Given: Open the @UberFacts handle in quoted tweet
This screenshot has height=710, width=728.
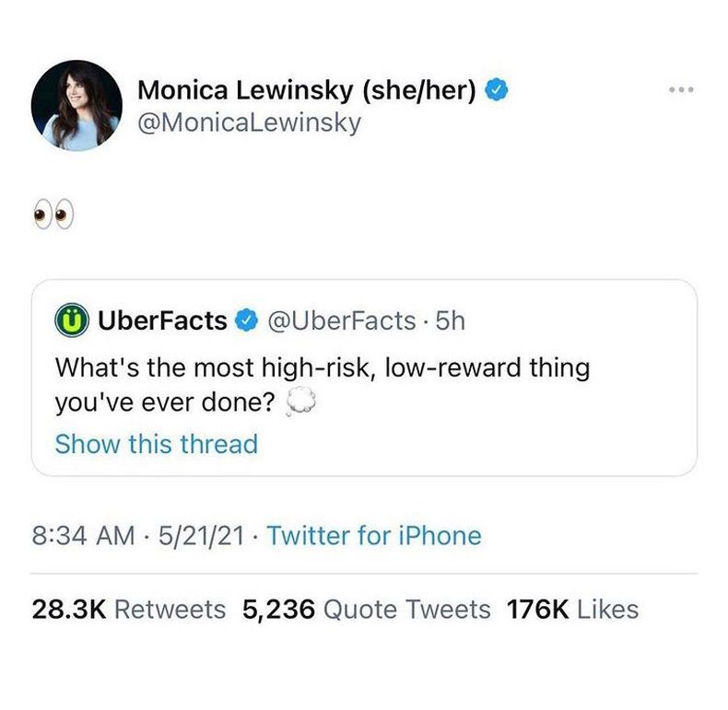Looking at the screenshot, I should 342,320.
